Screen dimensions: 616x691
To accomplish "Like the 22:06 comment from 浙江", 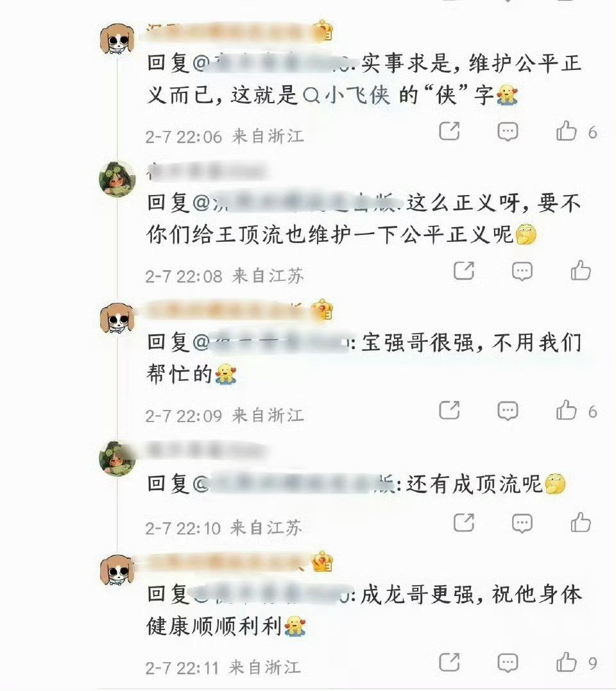I will (x=567, y=131).
